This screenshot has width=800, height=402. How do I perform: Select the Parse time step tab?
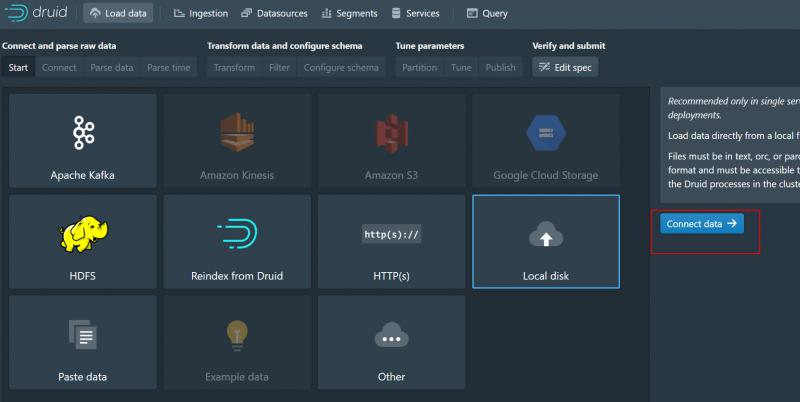pos(168,67)
